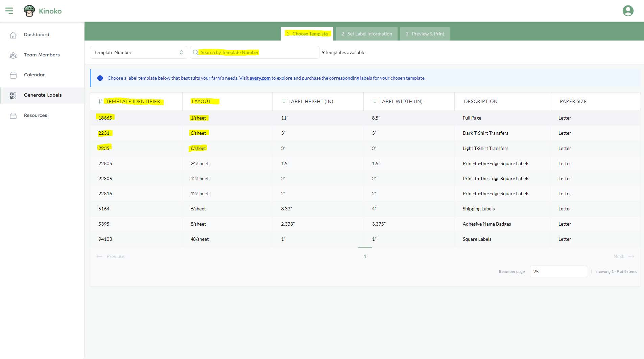Click the Kinoko mushroom logo

coord(29,11)
